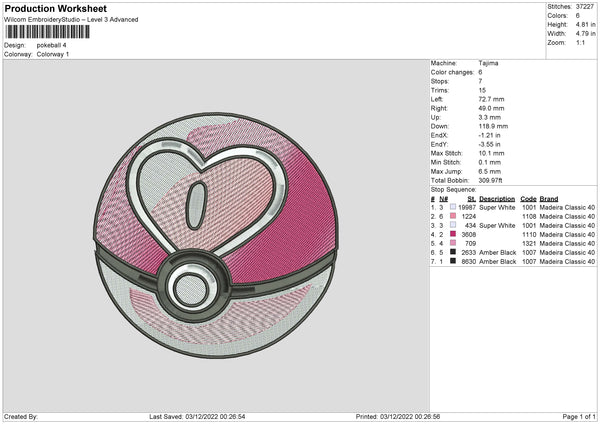Image resolution: width=600 pixels, height=424 pixels.
Task: Click the Total Bobbin value 309.97ft
Action: [x=490, y=181]
